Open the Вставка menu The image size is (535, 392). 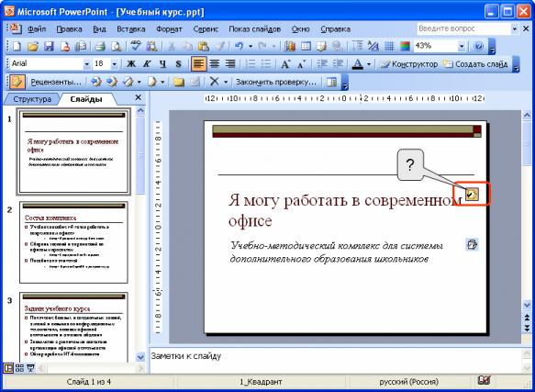click(x=131, y=29)
